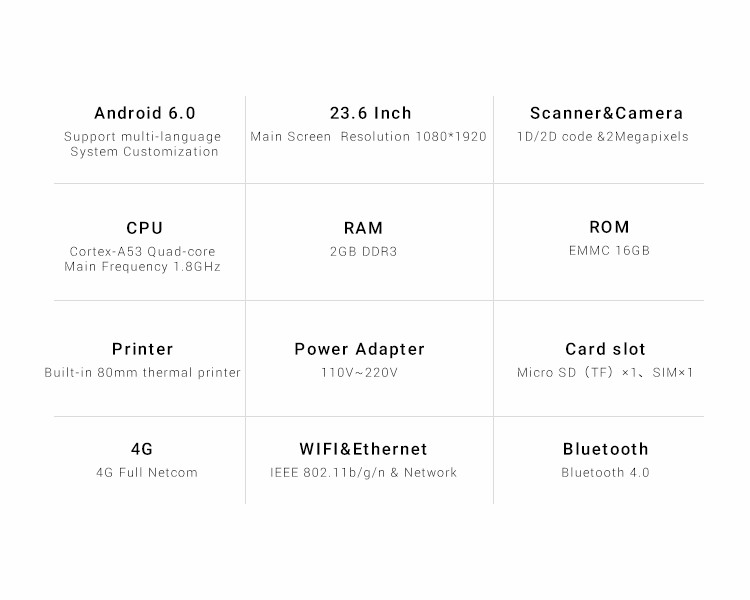Click the 1D/2D code &2Megapixels text
This screenshot has height=600, width=750.
pyautogui.click(x=603, y=137)
